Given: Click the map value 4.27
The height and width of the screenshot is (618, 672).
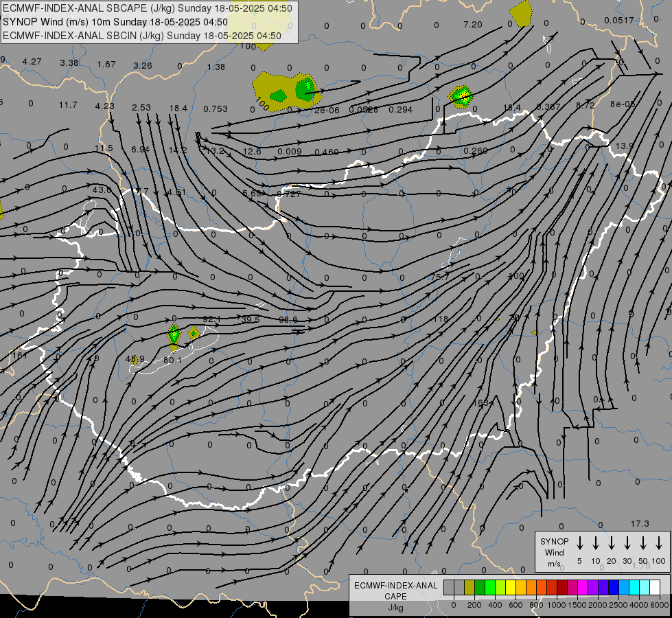Looking at the screenshot, I should (32, 62).
